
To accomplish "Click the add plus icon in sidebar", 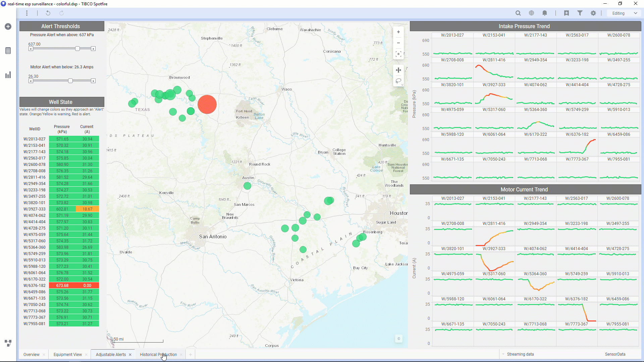I will click(x=8, y=26).
